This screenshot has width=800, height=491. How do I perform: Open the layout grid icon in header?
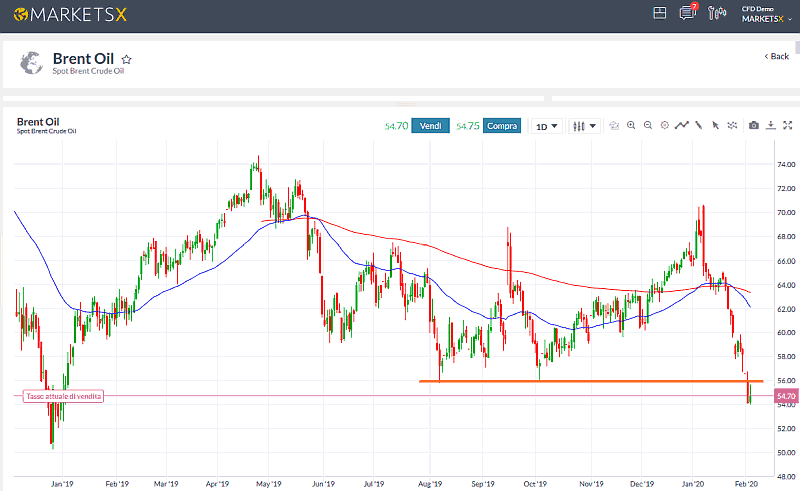(659, 13)
